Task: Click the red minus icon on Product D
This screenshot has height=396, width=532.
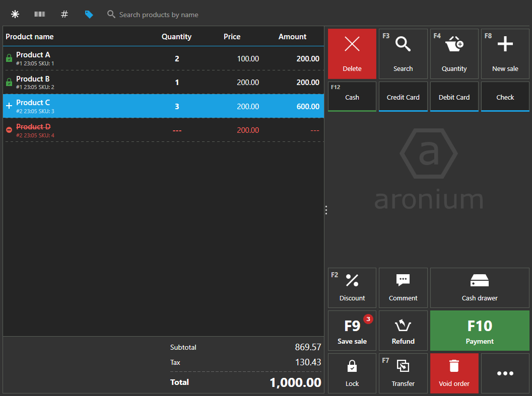Action: point(9,130)
